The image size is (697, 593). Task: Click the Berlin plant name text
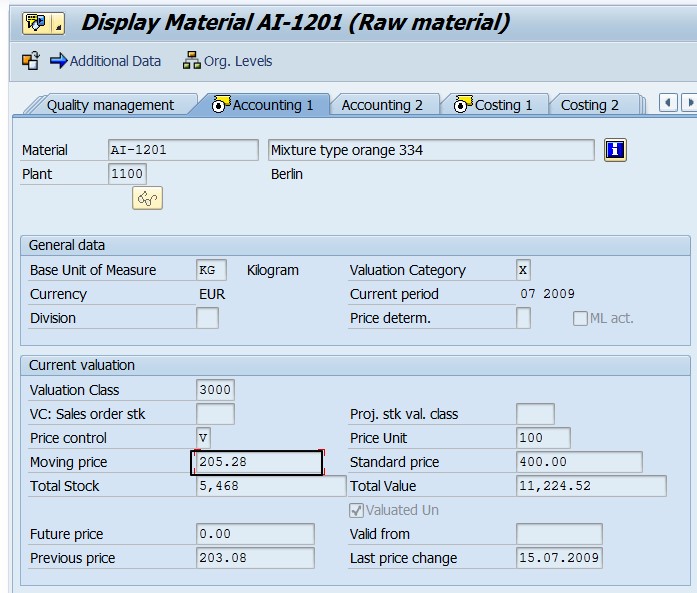click(287, 174)
